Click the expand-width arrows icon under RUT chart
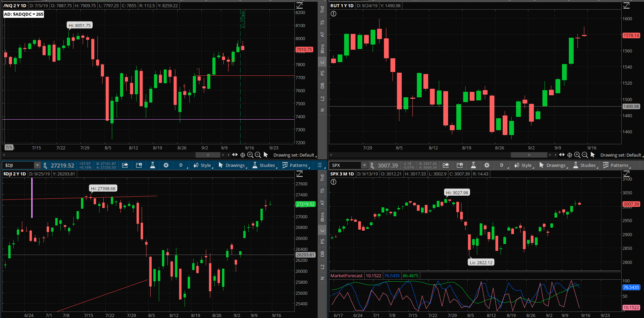Screen dimensions: 644x318 pyautogui.click(x=562, y=155)
